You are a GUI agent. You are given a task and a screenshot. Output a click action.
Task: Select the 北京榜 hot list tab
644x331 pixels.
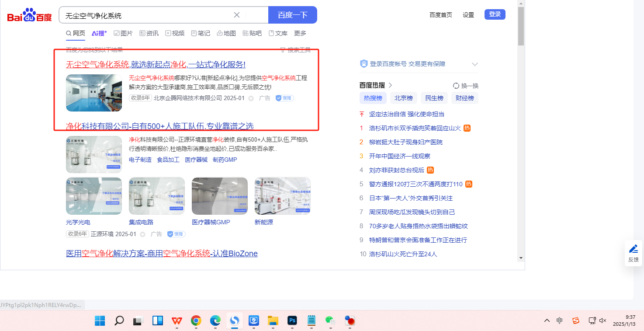(403, 98)
